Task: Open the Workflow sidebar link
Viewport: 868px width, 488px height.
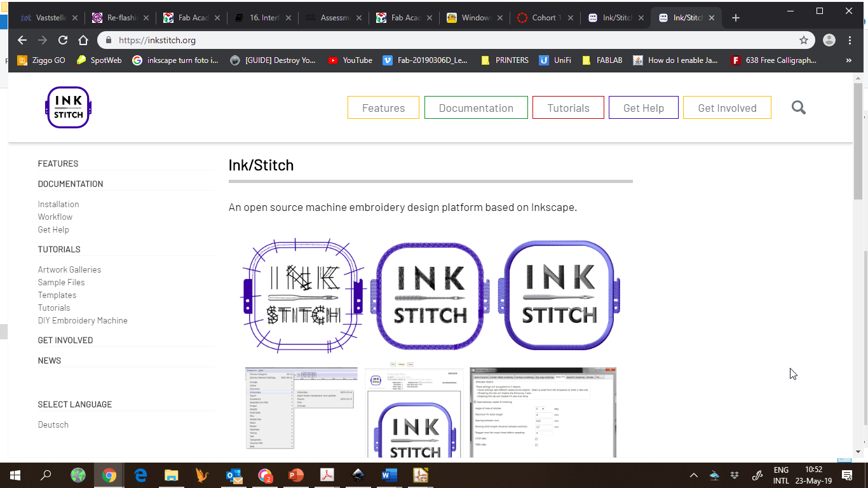Action: [x=55, y=217]
